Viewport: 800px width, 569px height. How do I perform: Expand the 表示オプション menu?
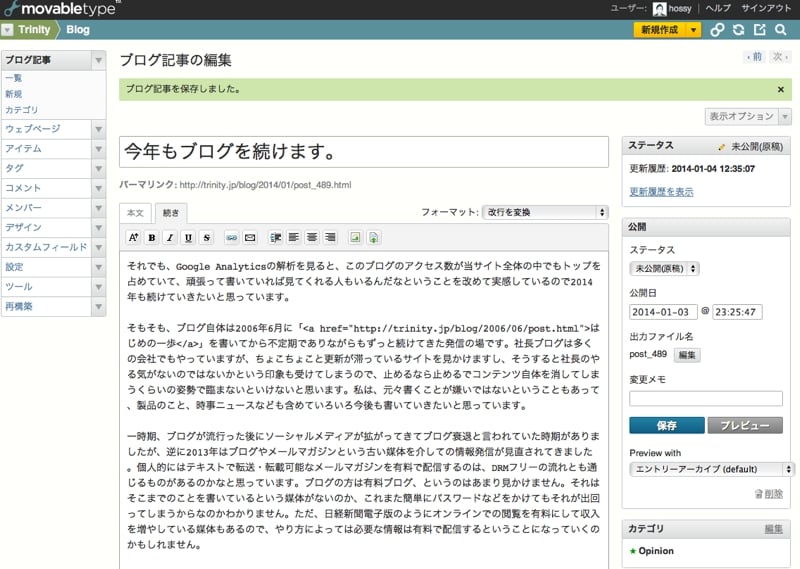pos(747,116)
